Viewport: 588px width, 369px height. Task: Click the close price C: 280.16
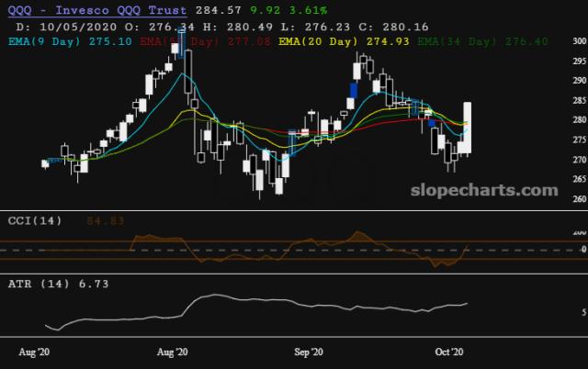click(x=394, y=27)
